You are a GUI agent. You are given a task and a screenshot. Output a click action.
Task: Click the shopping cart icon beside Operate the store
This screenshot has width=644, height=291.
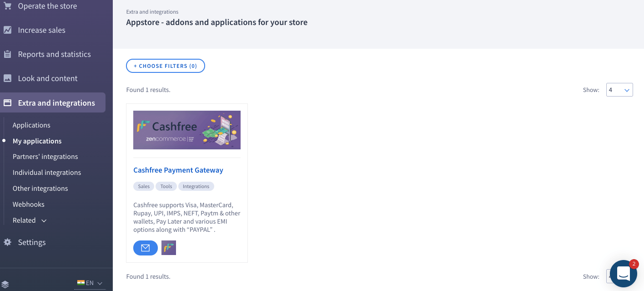pyautogui.click(x=7, y=6)
